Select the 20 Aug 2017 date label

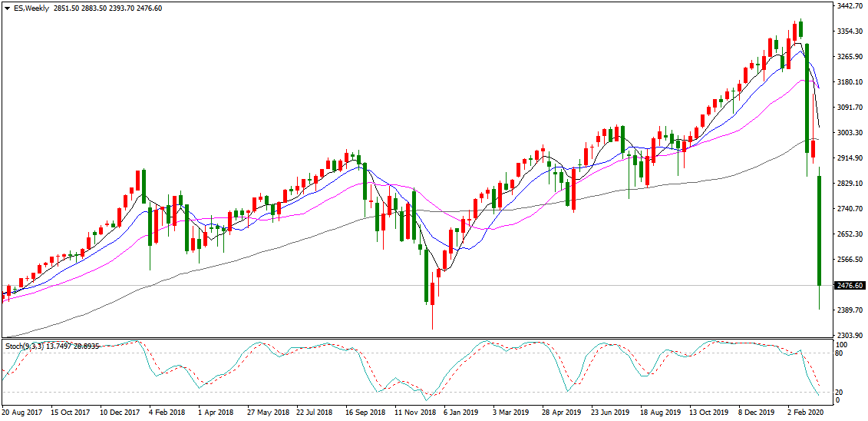[x=21, y=413]
